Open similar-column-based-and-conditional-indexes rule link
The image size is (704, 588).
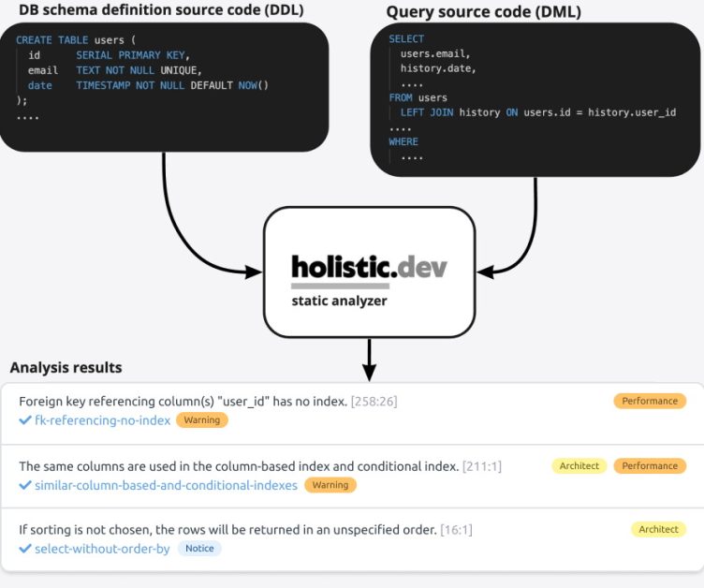click(x=166, y=485)
